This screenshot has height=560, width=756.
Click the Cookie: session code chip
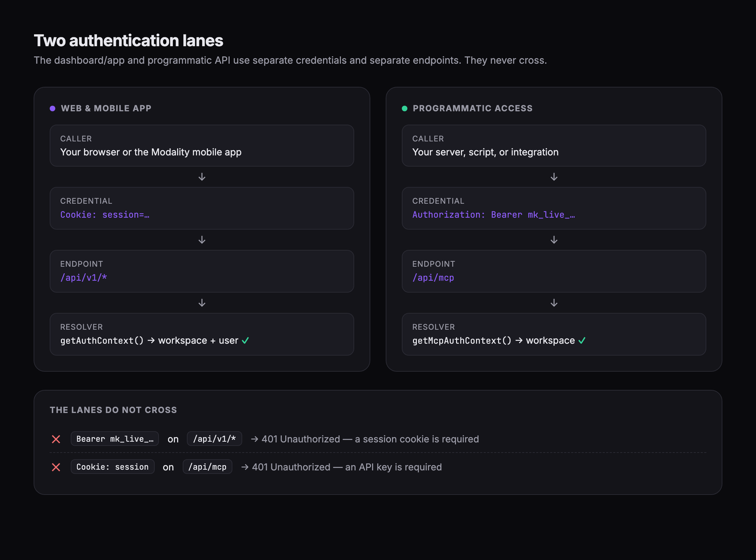click(x=112, y=466)
